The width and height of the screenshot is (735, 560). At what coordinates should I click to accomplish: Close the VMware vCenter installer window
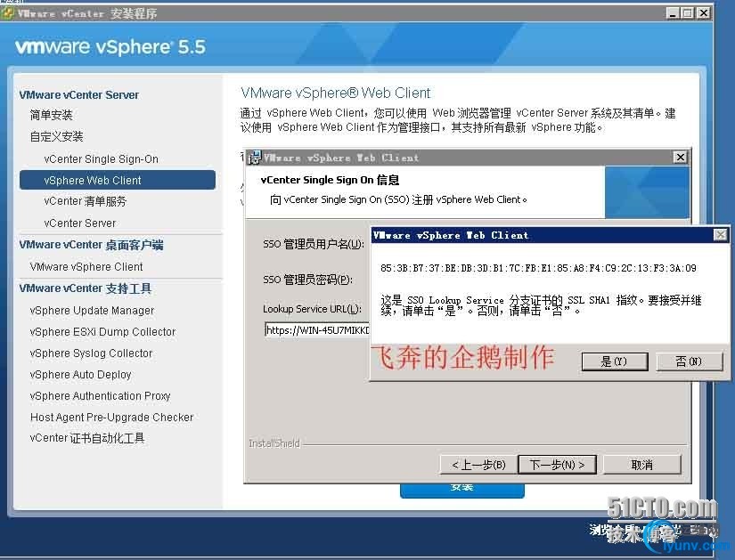coord(703,13)
